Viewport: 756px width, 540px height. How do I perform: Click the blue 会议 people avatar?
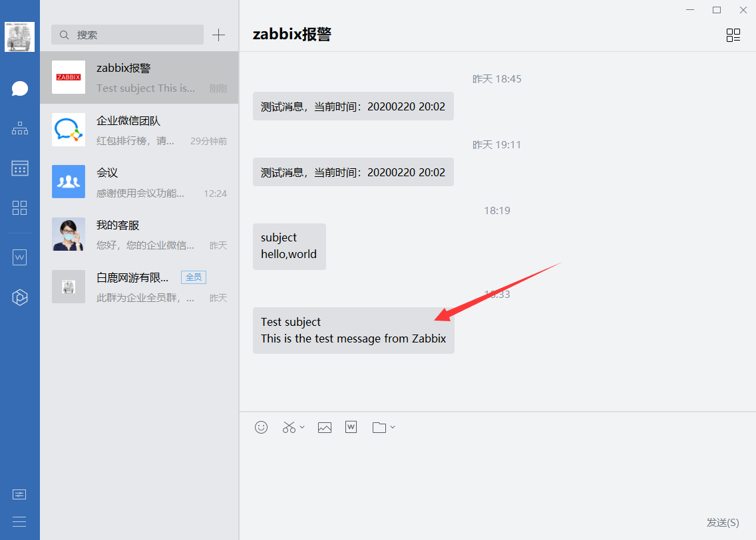(x=69, y=182)
